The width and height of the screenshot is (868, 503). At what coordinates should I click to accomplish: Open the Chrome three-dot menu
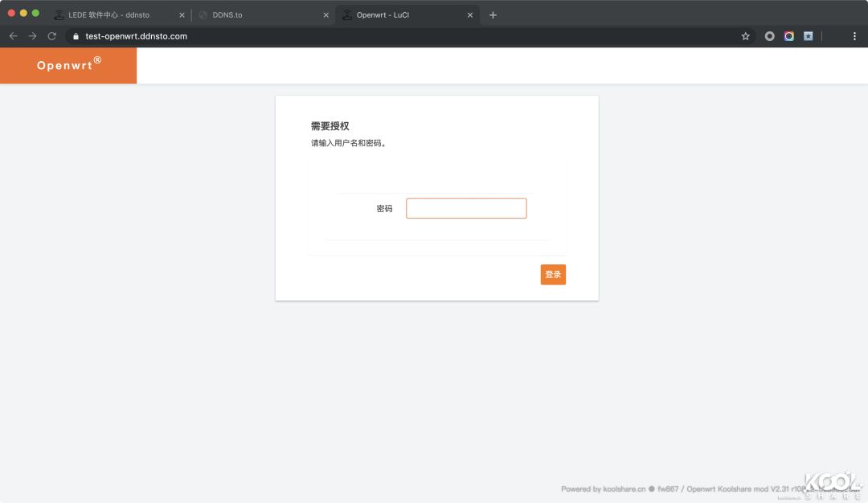[854, 35]
